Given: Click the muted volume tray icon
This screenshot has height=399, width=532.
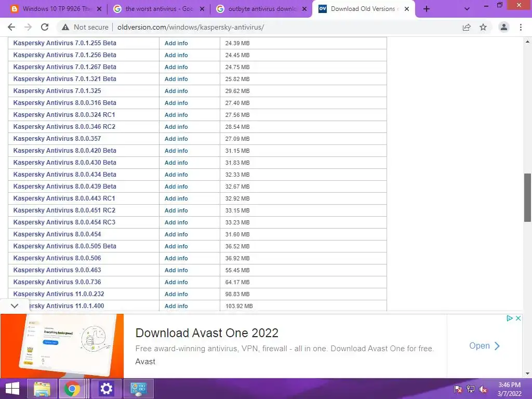Looking at the screenshot, I should [x=483, y=389].
